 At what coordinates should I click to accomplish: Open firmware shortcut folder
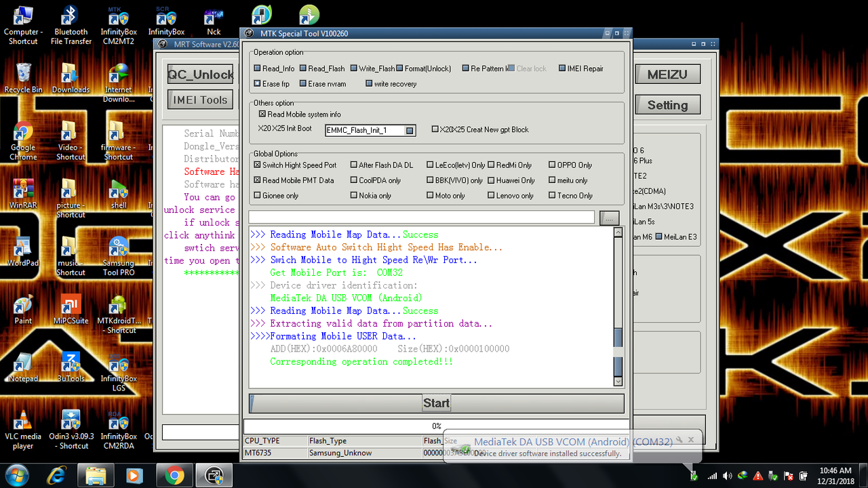tap(118, 140)
